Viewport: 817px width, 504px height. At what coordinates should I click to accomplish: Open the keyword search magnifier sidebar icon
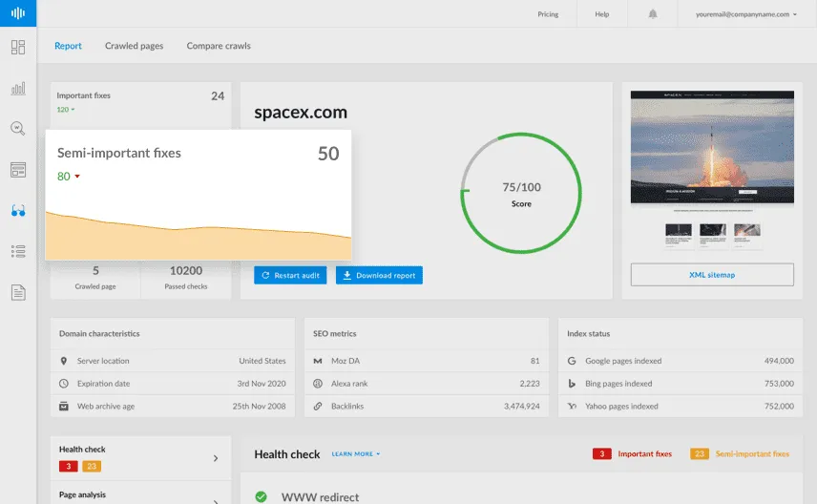(18, 128)
